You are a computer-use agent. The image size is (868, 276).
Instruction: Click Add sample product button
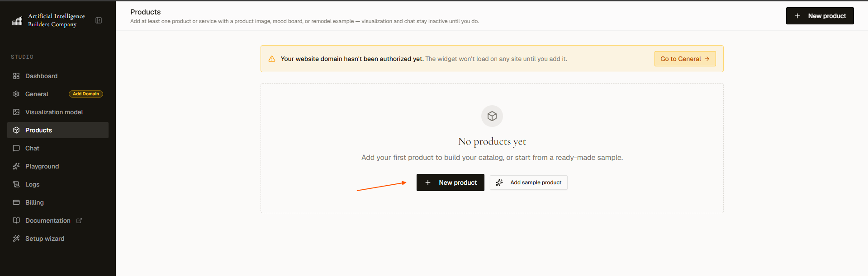[529, 182]
